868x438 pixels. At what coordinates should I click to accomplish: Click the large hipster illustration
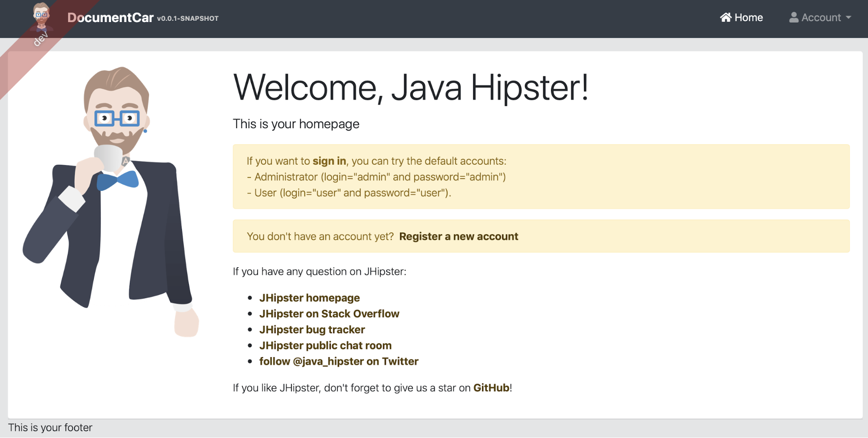111,202
